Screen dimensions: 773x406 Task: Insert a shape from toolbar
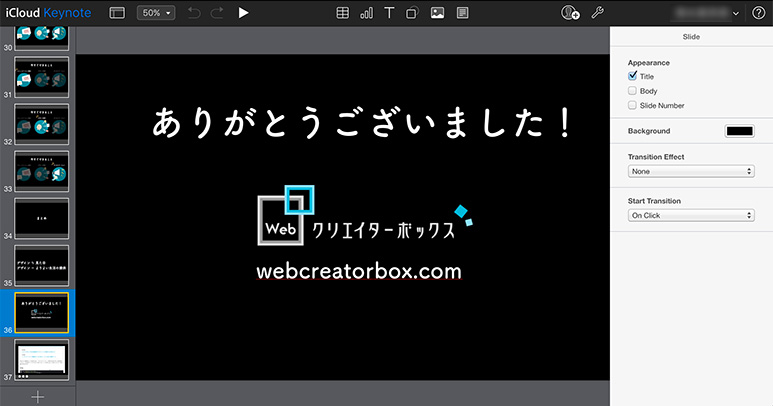[x=412, y=13]
